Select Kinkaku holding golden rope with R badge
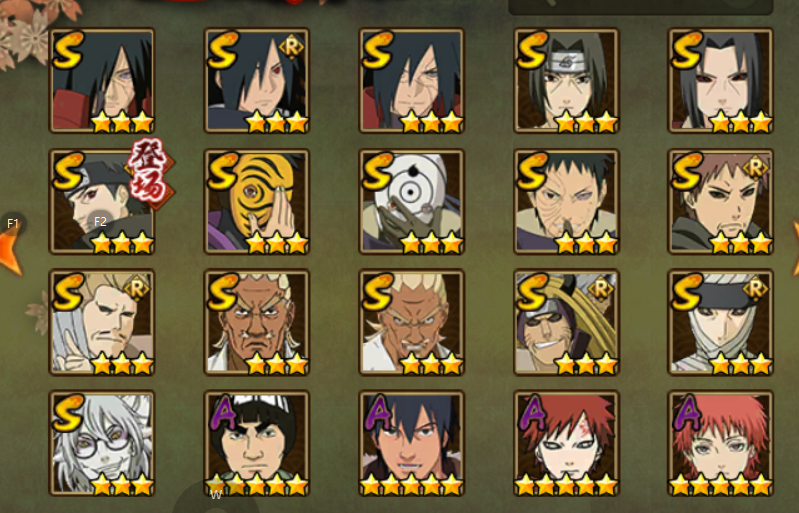The image size is (799, 513). point(566,322)
